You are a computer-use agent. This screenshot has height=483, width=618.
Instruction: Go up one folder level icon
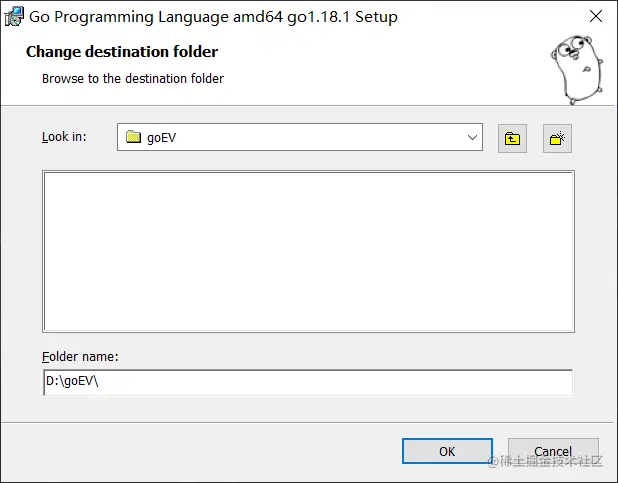coord(512,138)
